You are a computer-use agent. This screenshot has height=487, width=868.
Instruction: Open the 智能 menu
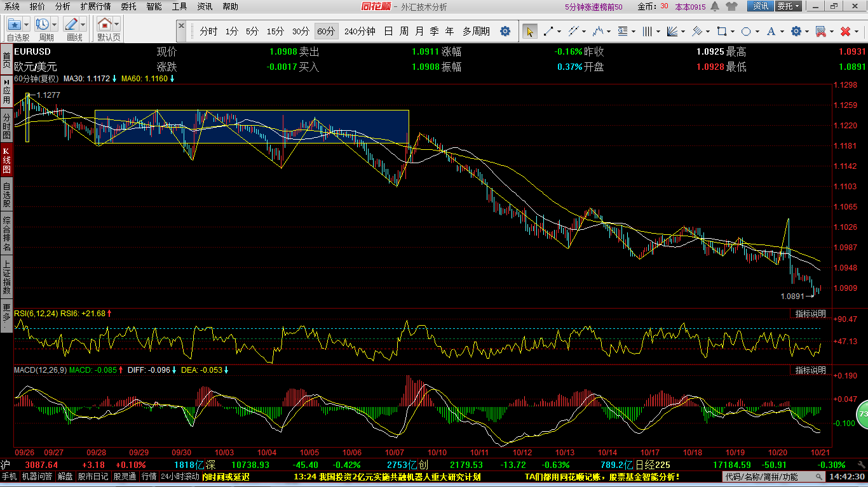click(154, 6)
